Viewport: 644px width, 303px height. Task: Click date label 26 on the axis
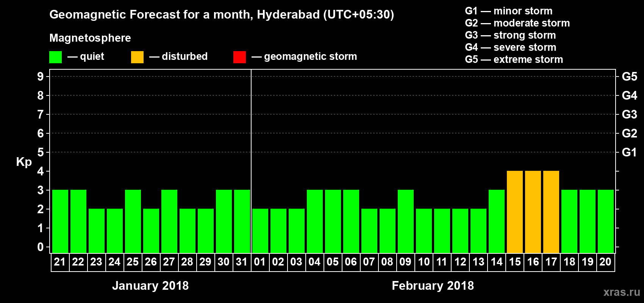151,262
